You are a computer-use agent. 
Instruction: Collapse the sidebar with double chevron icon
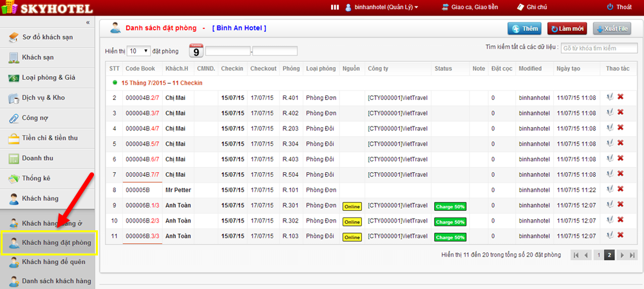click(88, 23)
